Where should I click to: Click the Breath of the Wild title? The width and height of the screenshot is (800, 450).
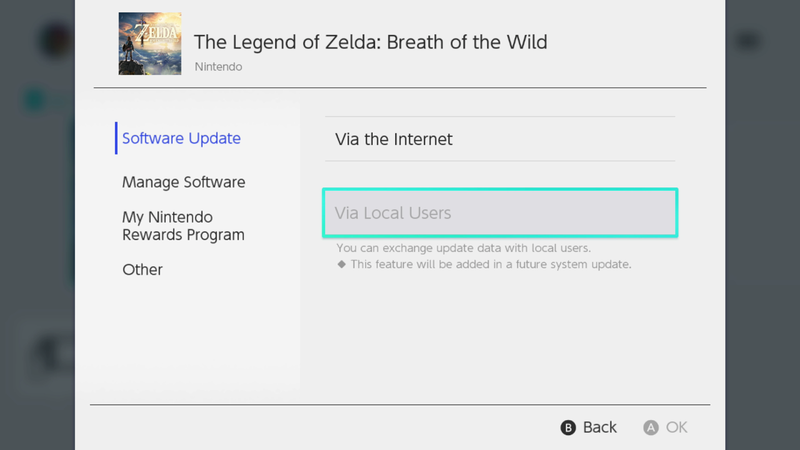pyautogui.click(x=370, y=42)
